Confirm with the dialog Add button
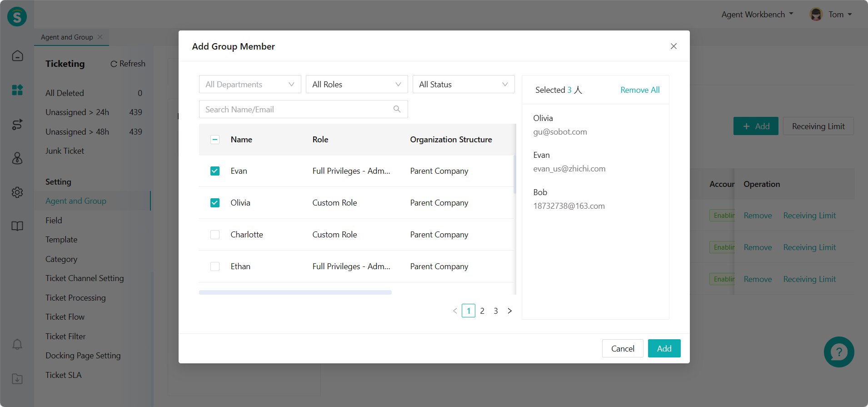This screenshot has width=868, height=407. (x=664, y=348)
